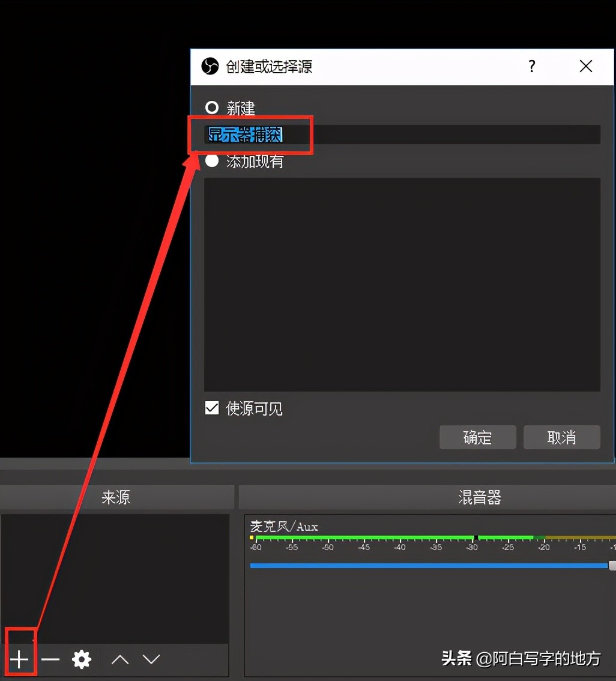Select the 添加现有 radio button
The width and height of the screenshot is (616, 681).
pyautogui.click(x=212, y=160)
